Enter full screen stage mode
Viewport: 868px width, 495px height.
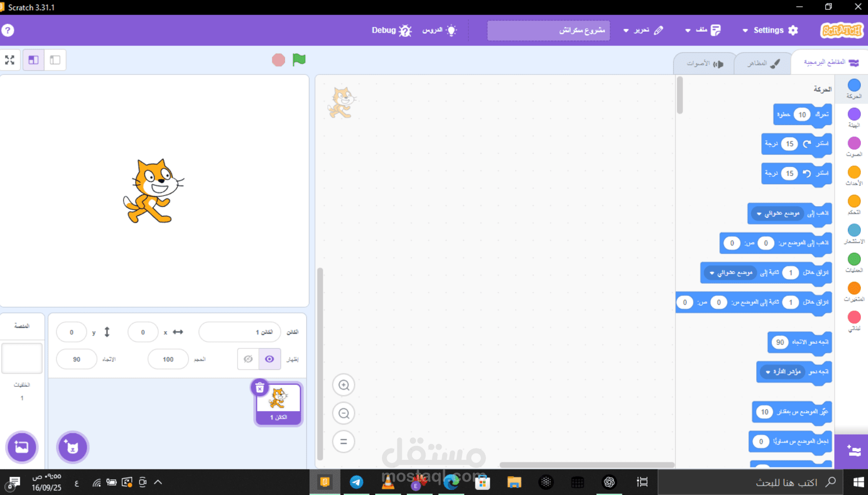point(10,60)
